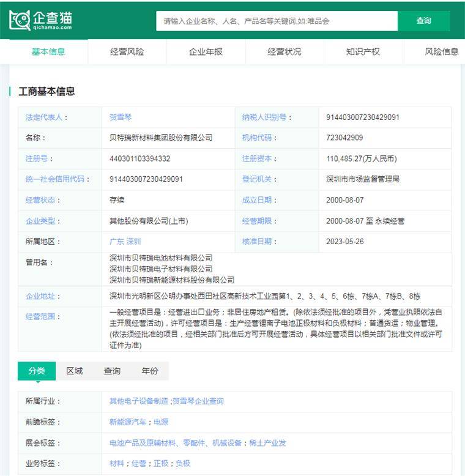Open the 知识产权 tab
This screenshot has height=476, width=465.
tap(363, 52)
